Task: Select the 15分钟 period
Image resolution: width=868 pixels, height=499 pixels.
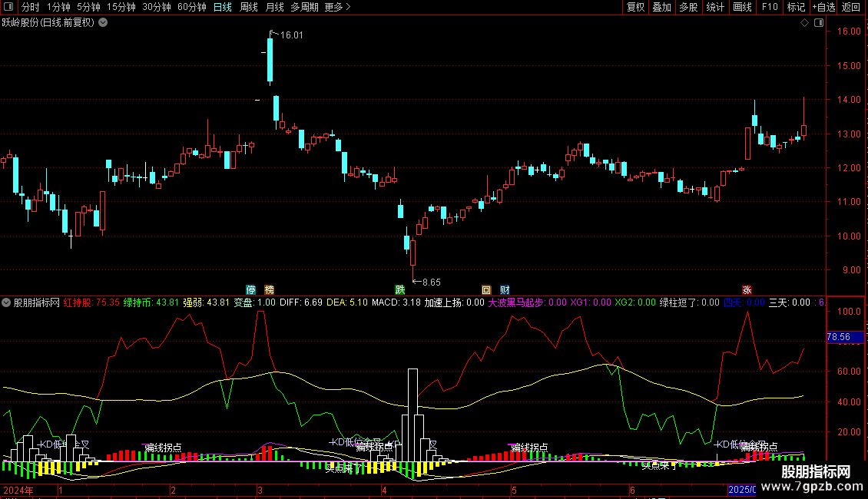Action: point(121,7)
